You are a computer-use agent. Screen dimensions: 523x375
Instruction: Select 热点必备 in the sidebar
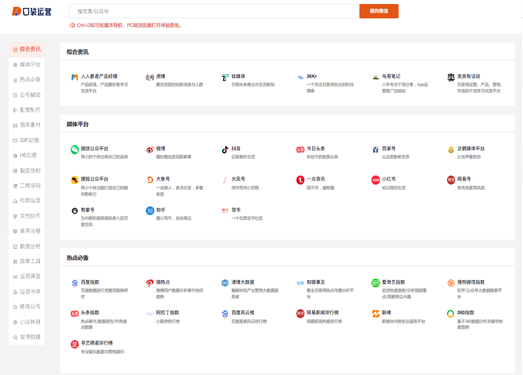coord(27,80)
